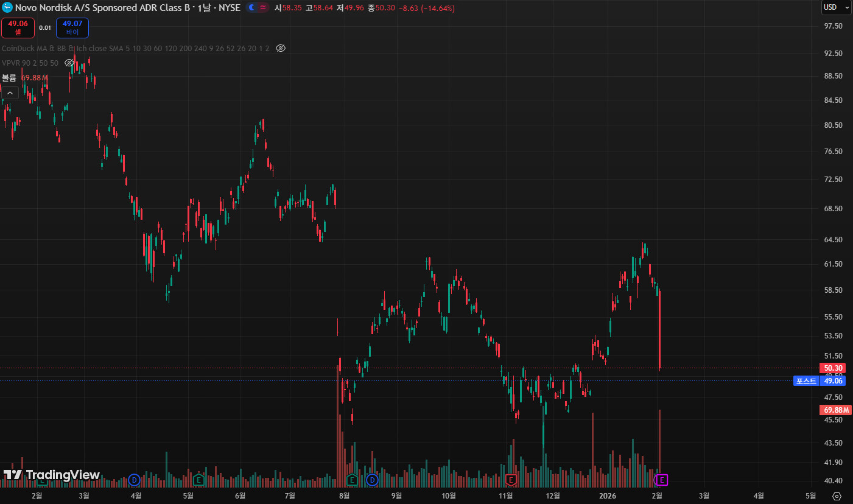Click the 12월 label on the time axis
The width and height of the screenshot is (853, 504).
click(553, 495)
